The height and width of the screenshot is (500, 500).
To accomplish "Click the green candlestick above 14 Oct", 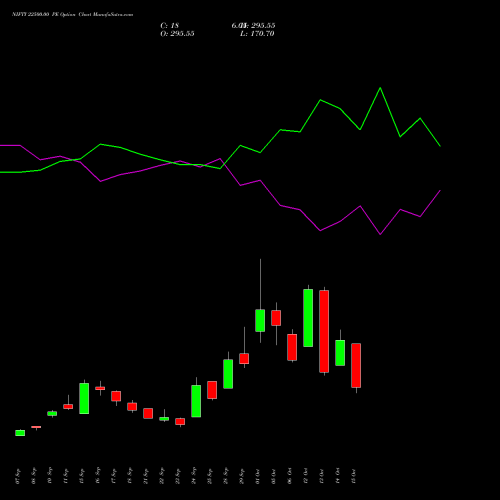I will click(x=340, y=353).
